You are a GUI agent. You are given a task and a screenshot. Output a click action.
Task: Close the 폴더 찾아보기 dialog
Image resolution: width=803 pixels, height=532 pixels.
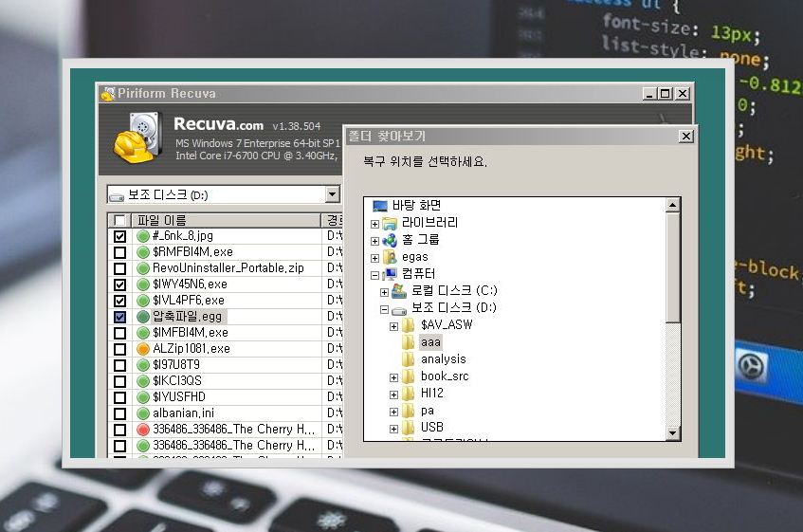click(x=685, y=137)
